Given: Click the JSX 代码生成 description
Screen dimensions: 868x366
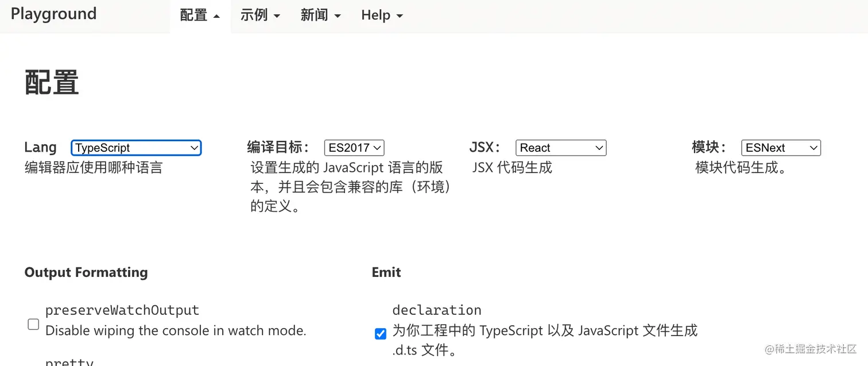Looking at the screenshot, I should point(512,168).
